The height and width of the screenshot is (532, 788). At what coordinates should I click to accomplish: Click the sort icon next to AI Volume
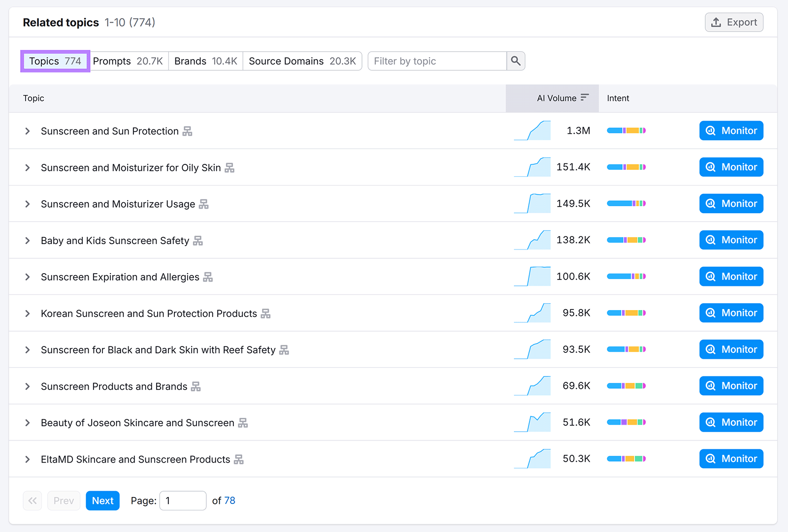(x=585, y=97)
